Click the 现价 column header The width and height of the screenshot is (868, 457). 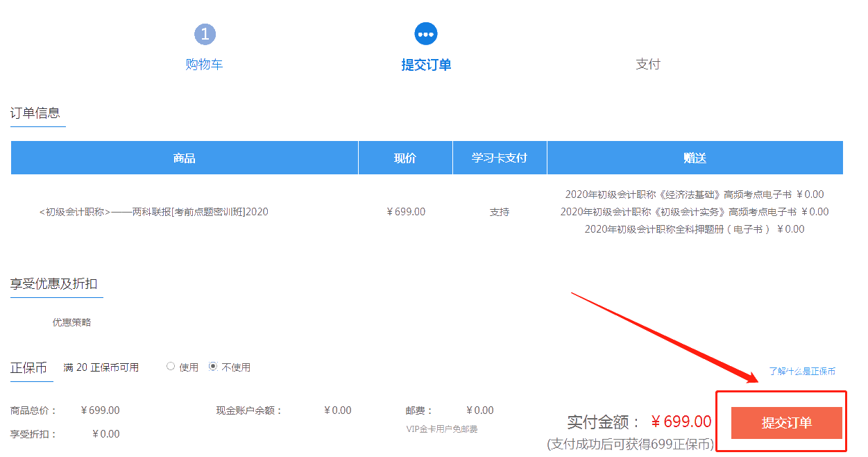click(x=405, y=158)
